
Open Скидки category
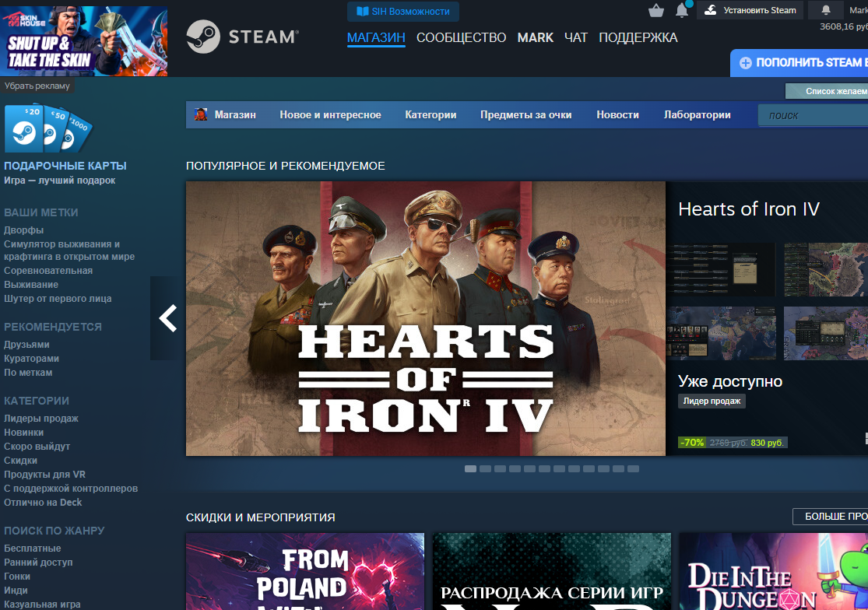[x=20, y=460]
